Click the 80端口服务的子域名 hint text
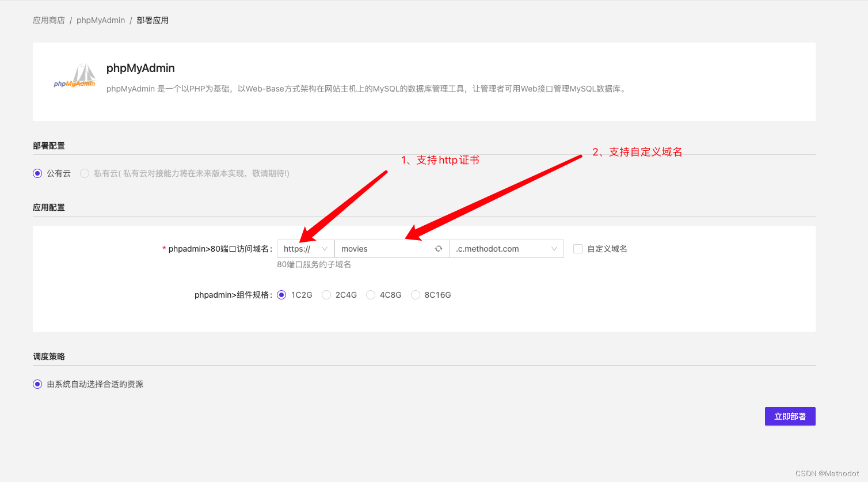 click(x=314, y=264)
